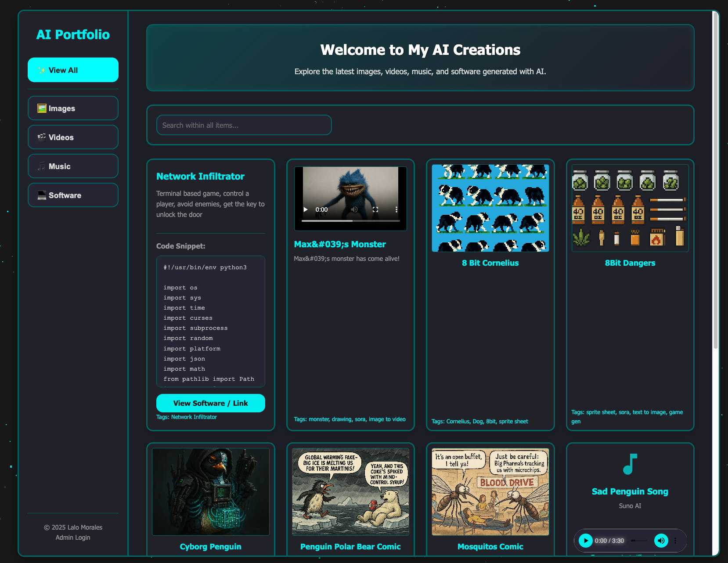Click the page vertical scrollbar

point(715,180)
